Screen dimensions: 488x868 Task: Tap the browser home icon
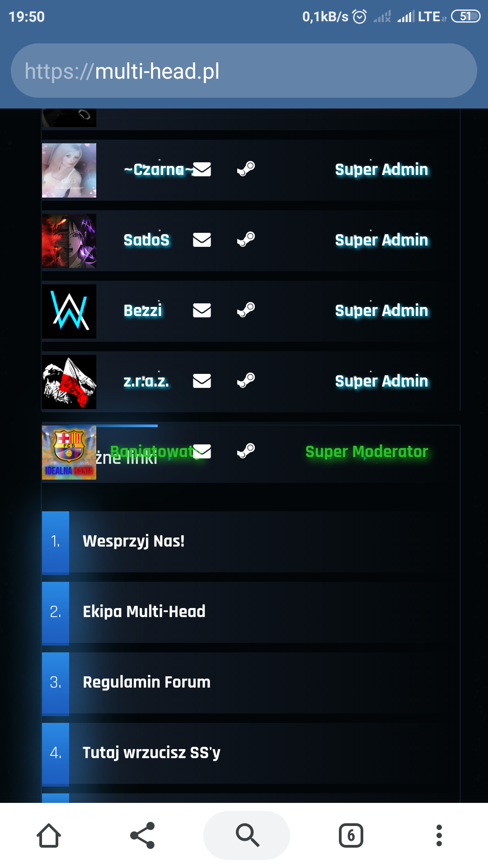tap(49, 835)
